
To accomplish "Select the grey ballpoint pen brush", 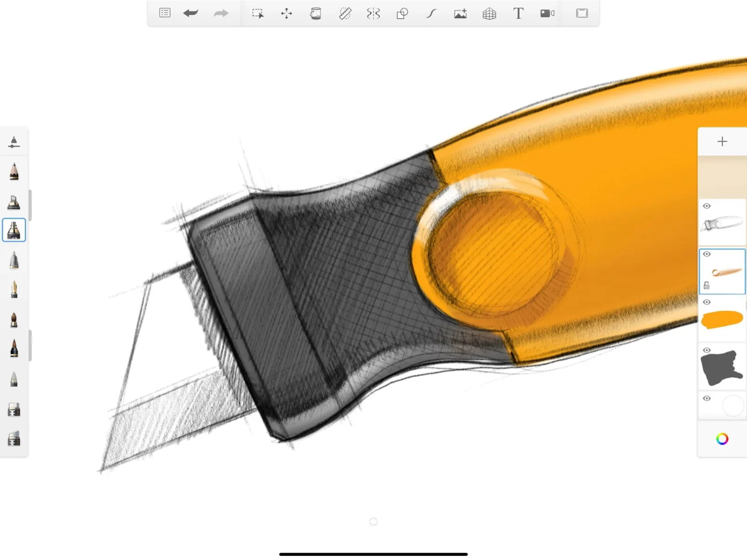I will 14,260.
